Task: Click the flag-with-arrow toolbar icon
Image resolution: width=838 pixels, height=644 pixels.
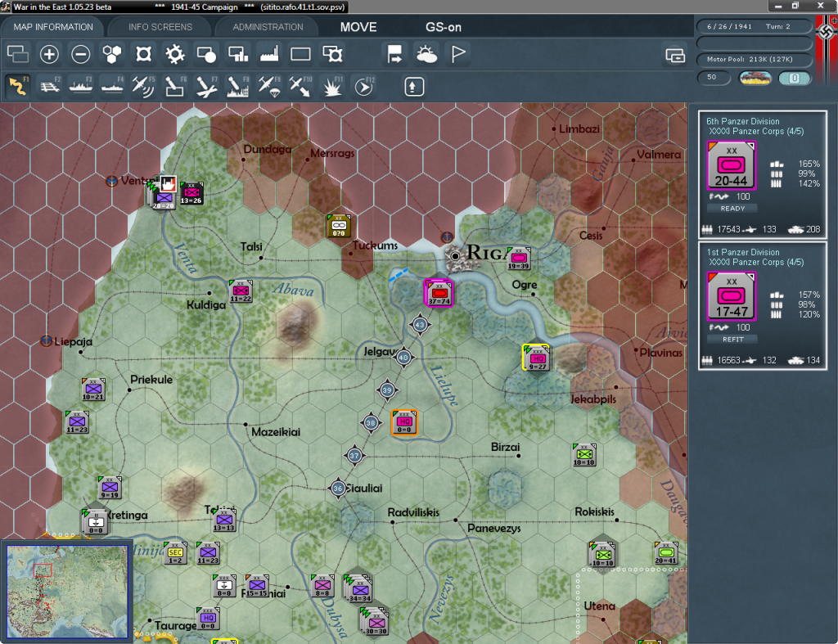Action: (x=395, y=54)
